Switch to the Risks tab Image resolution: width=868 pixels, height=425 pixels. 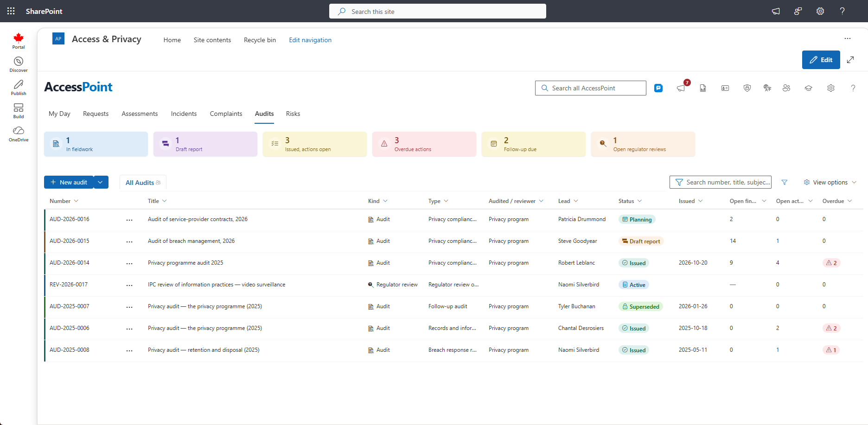click(x=293, y=114)
